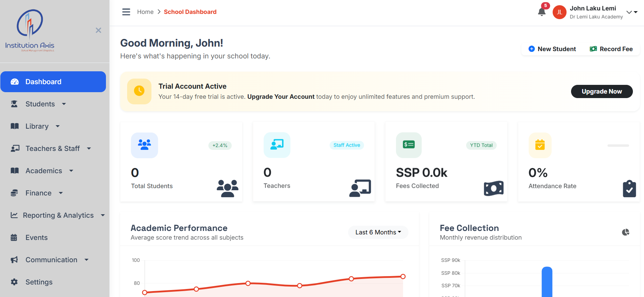
Task: Click the yellow calendar check icon tile
Action: click(x=540, y=145)
